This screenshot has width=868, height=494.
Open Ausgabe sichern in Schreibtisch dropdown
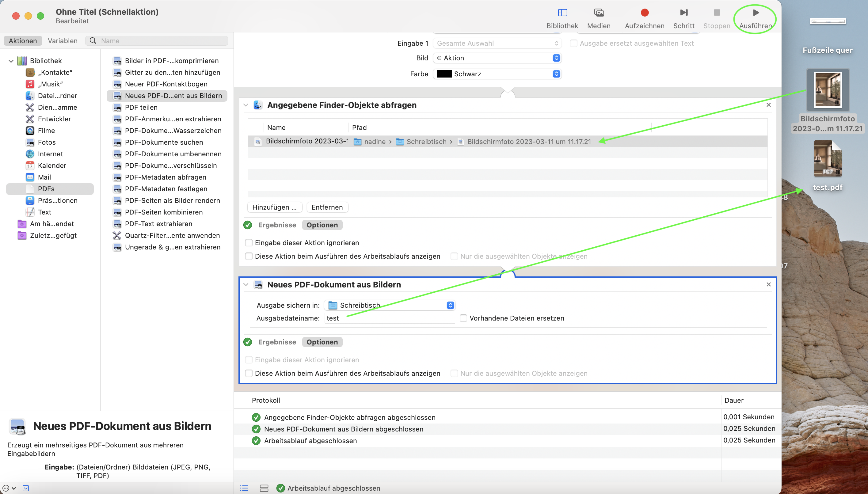(x=390, y=305)
